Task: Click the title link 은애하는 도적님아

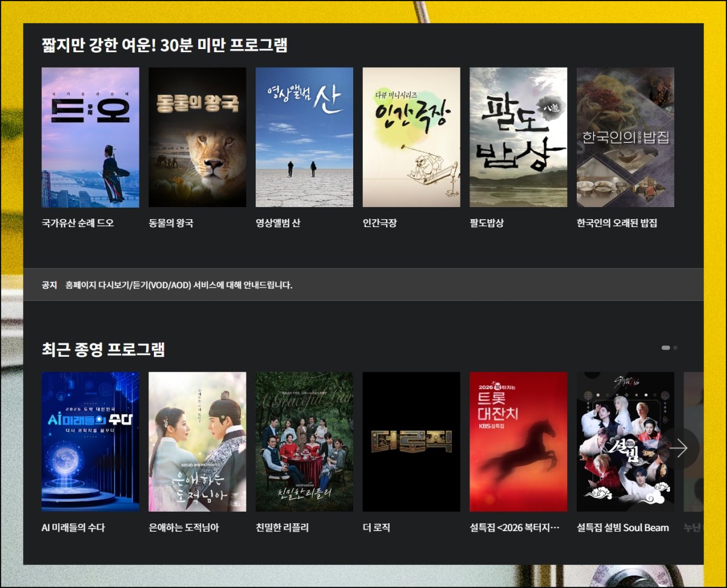Action: [x=184, y=527]
